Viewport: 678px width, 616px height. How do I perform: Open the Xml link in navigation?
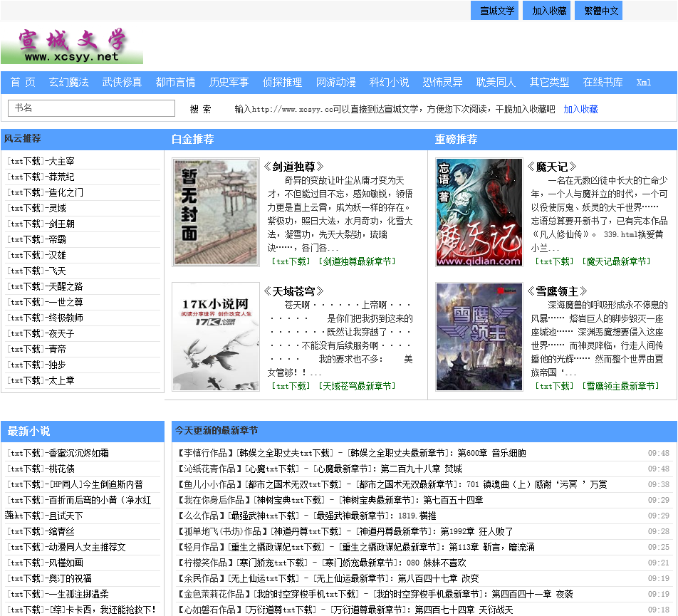tap(644, 82)
